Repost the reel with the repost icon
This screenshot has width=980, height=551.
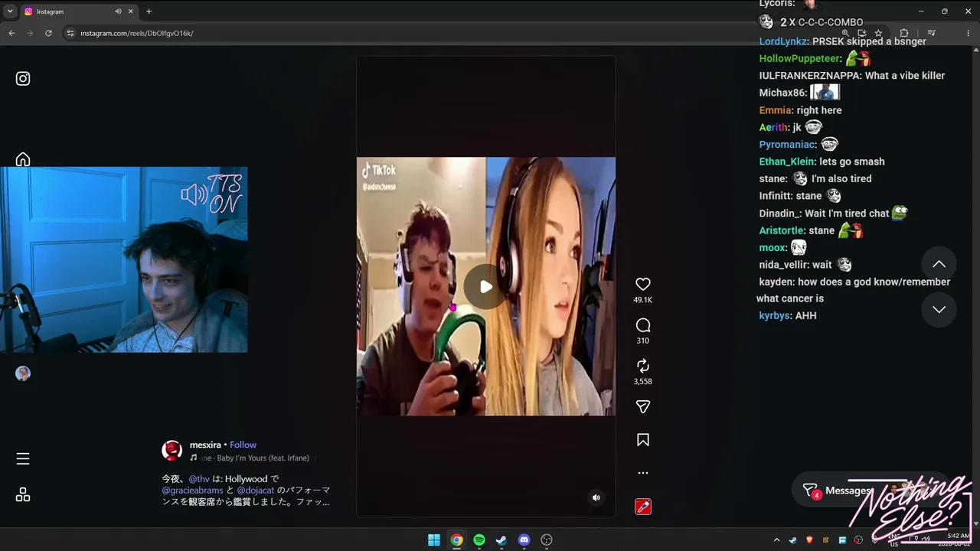point(643,366)
